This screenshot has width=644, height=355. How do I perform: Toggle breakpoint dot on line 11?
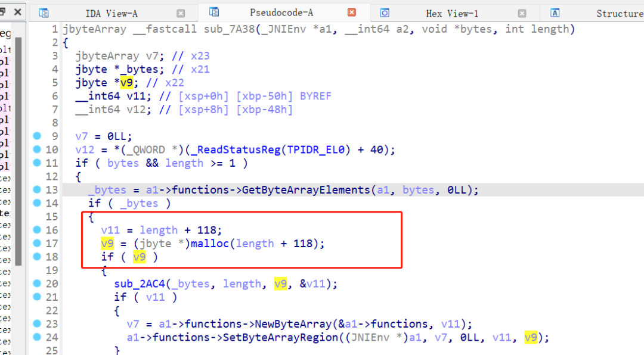pos(37,163)
